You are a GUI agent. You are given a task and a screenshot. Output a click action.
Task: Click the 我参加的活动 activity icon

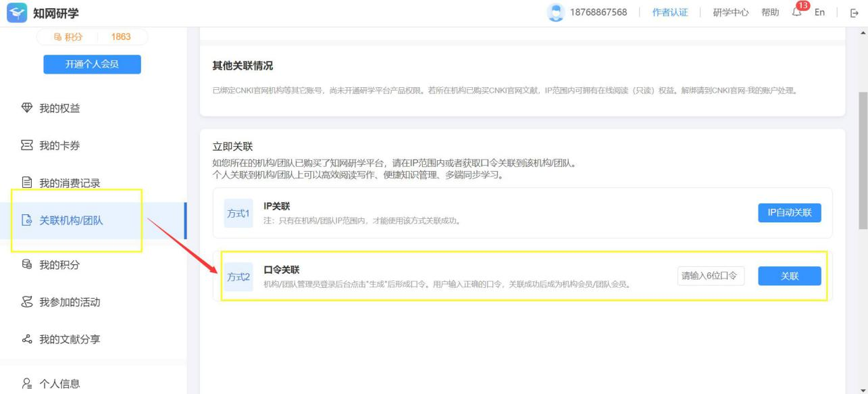[27, 302]
